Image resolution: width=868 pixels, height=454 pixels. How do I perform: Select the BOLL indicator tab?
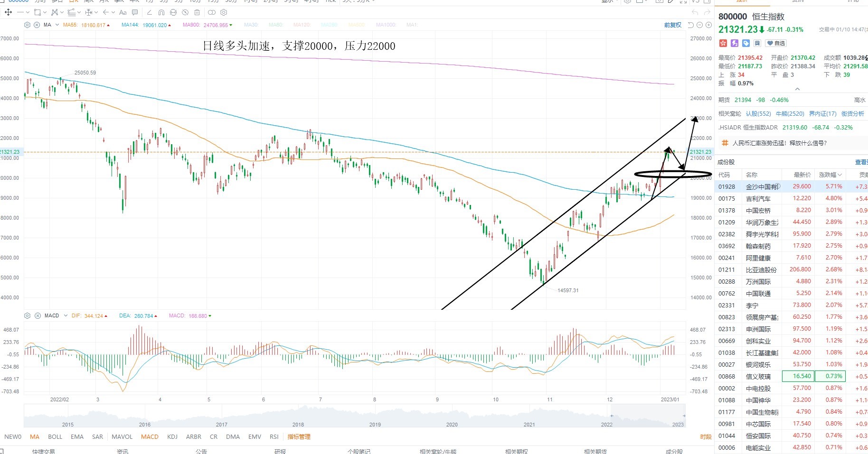pos(55,436)
